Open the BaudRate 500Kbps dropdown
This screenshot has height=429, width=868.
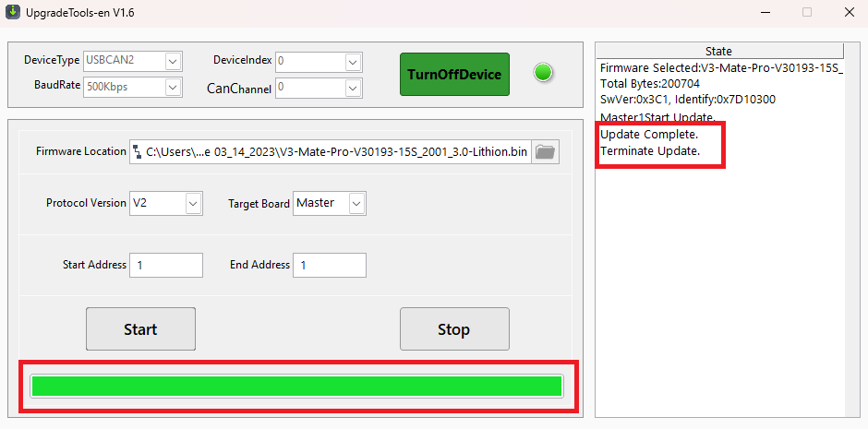click(174, 87)
